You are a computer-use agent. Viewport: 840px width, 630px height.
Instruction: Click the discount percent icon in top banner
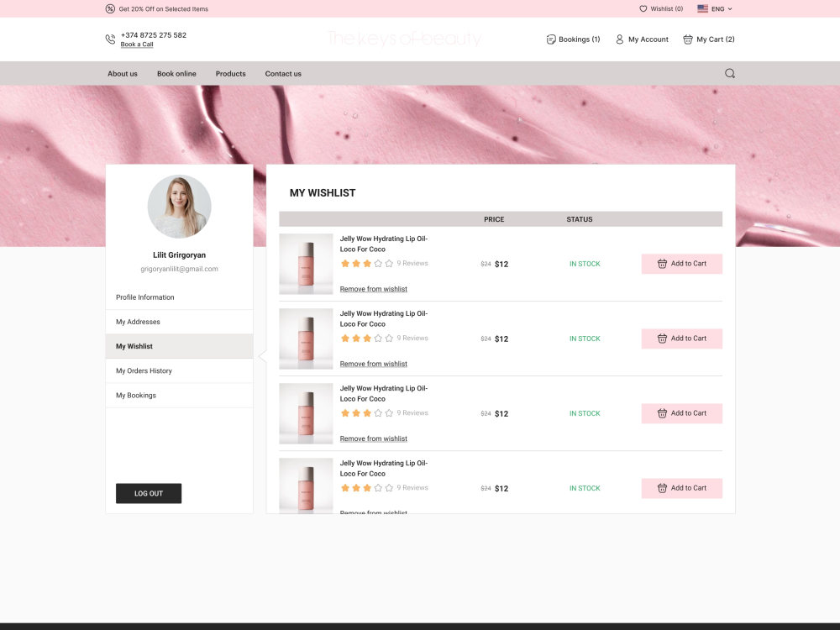pos(110,8)
